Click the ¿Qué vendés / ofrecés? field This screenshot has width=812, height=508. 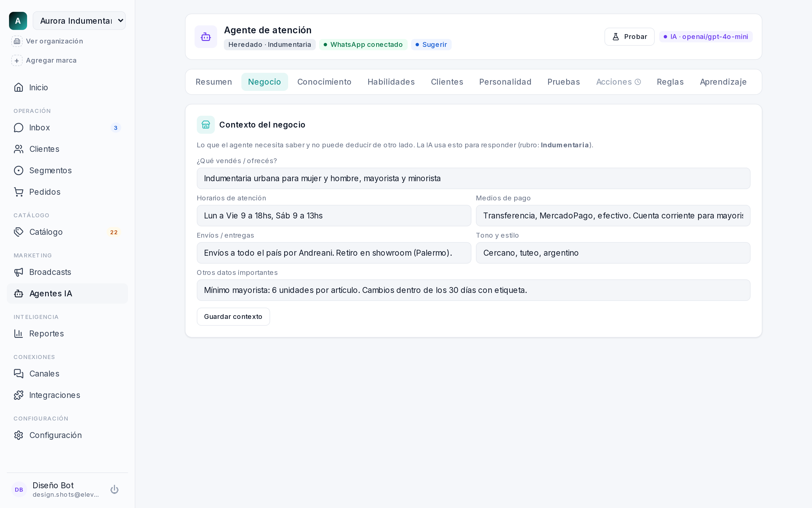[473, 178]
